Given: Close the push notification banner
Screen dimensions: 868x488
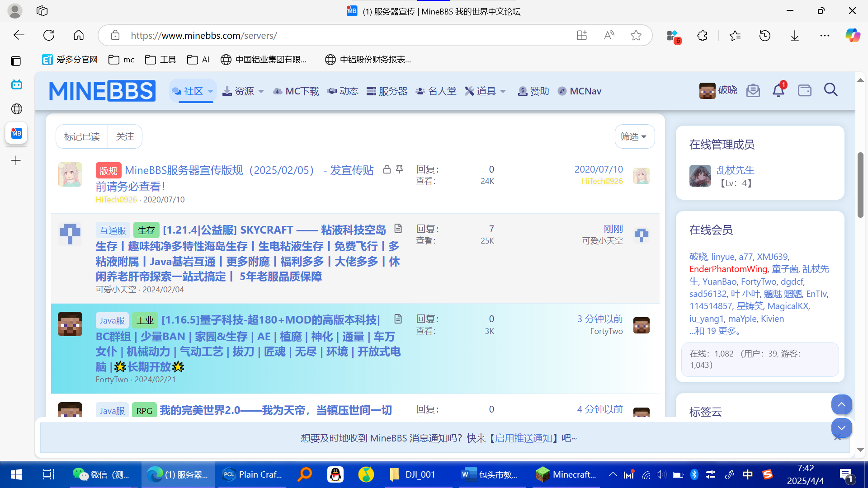Looking at the screenshot, I should (x=837, y=438).
